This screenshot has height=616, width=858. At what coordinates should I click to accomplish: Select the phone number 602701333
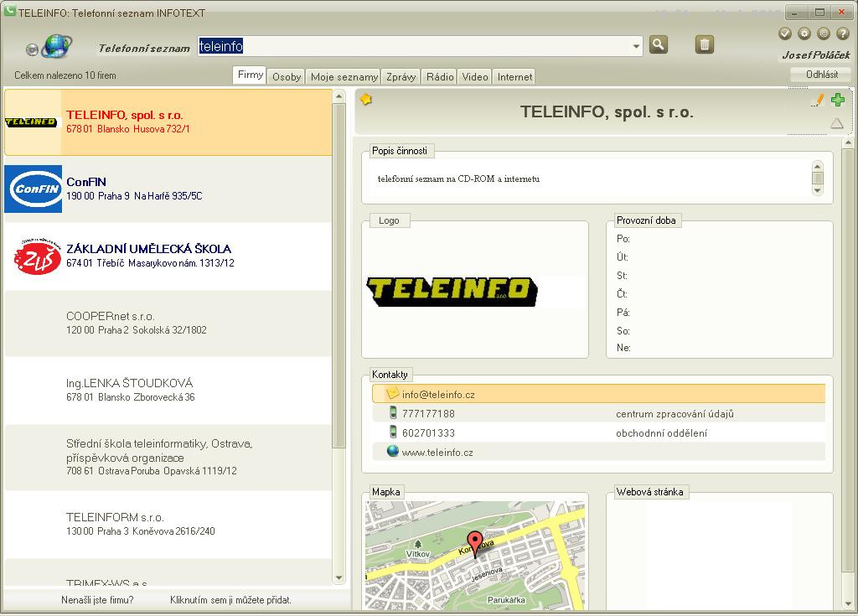pos(428,432)
